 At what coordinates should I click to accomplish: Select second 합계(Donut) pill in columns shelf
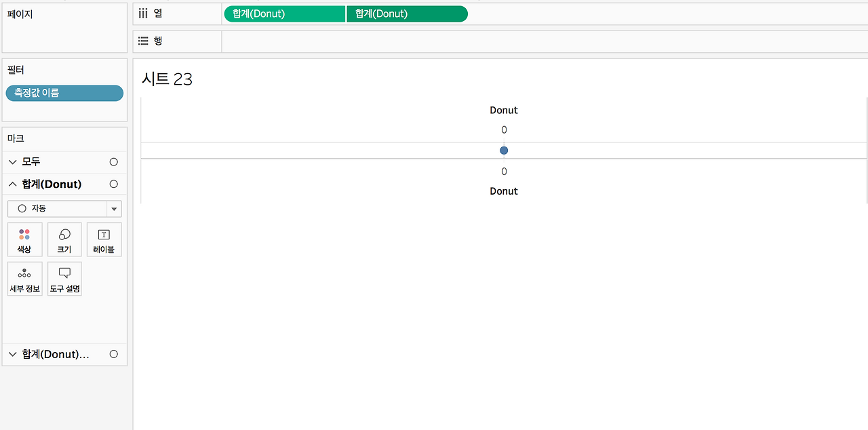[x=407, y=14]
